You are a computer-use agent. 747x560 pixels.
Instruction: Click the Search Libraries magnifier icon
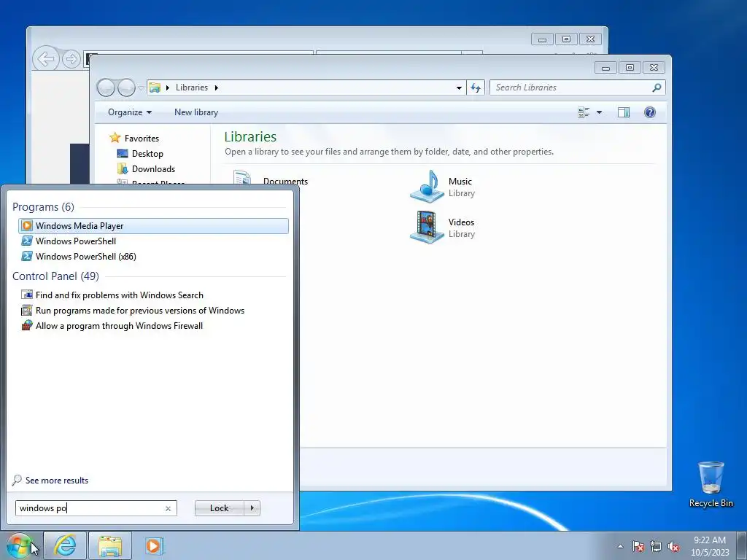[x=657, y=87]
